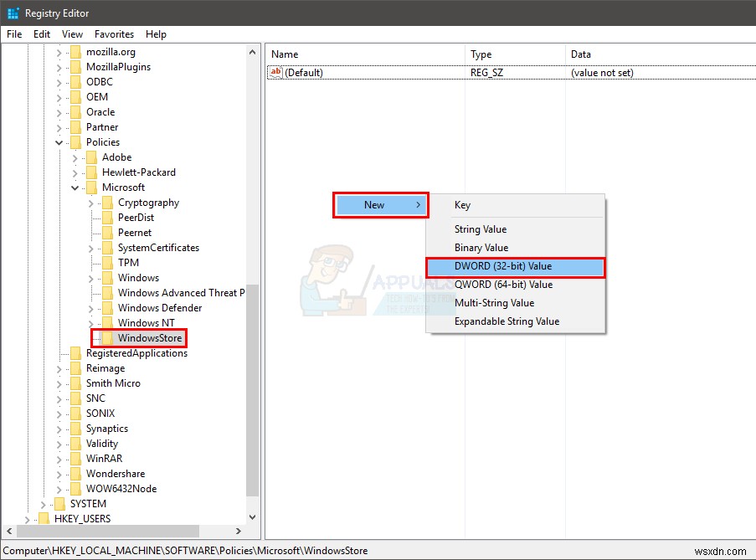Open the Favorites menu
This screenshot has width=756, height=560.
coord(114,34)
